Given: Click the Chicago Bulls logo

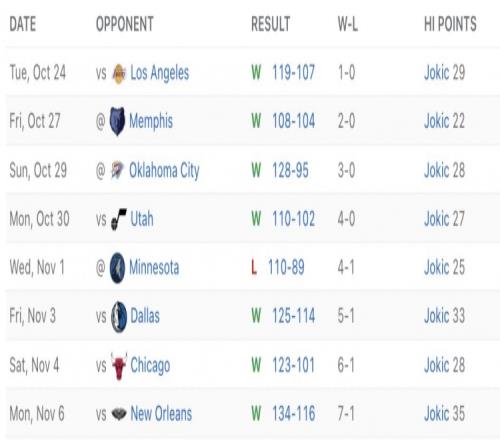Looking at the screenshot, I should [119, 366].
